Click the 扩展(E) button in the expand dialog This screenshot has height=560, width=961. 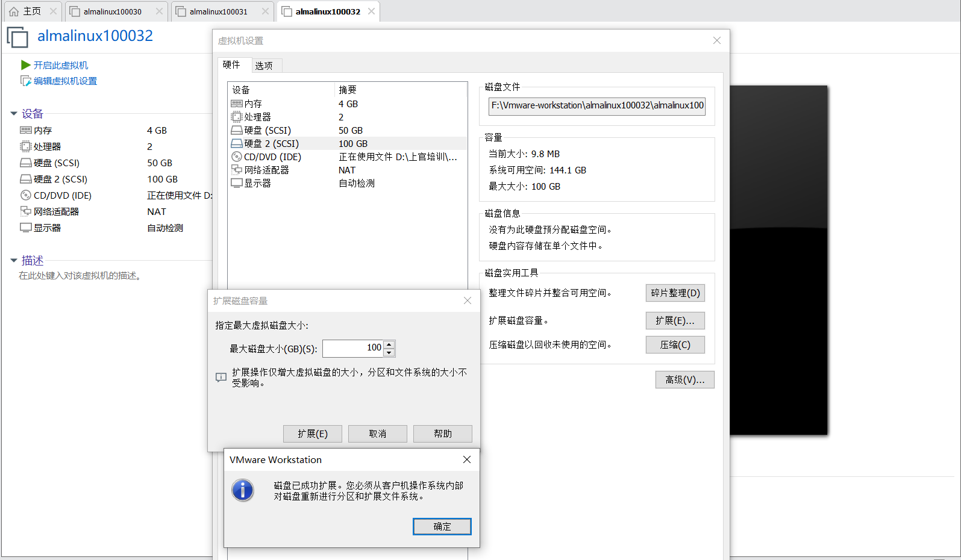(313, 434)
